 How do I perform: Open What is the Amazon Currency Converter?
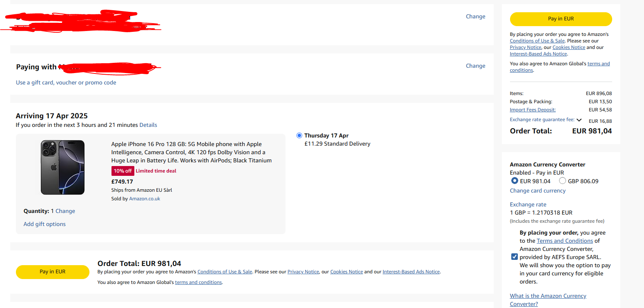click(548, 300)
